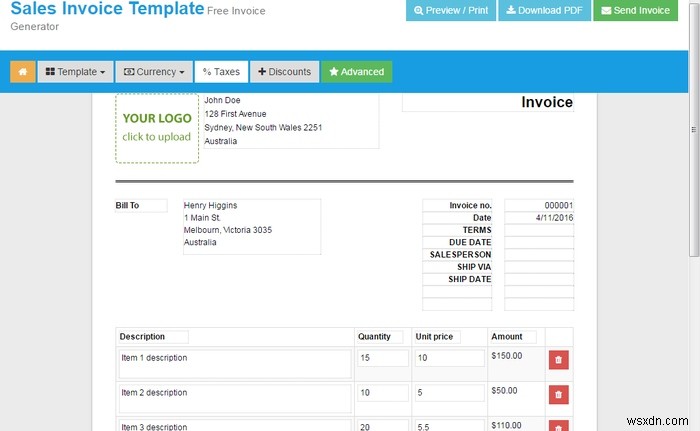The height and width of the screenshot is (431, 700).
Task: Edit Item 2 description text field
Action: (x=235, y=398)
